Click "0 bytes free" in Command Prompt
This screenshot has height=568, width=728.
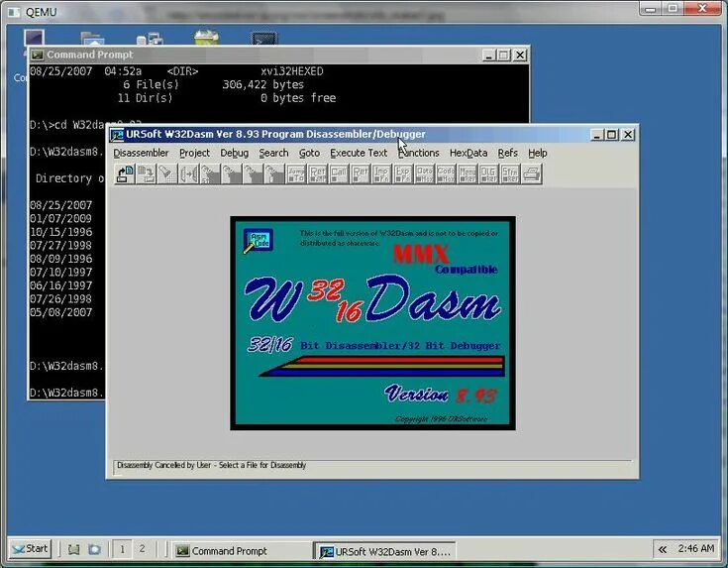pyautogui.click(x=297, y=98)
